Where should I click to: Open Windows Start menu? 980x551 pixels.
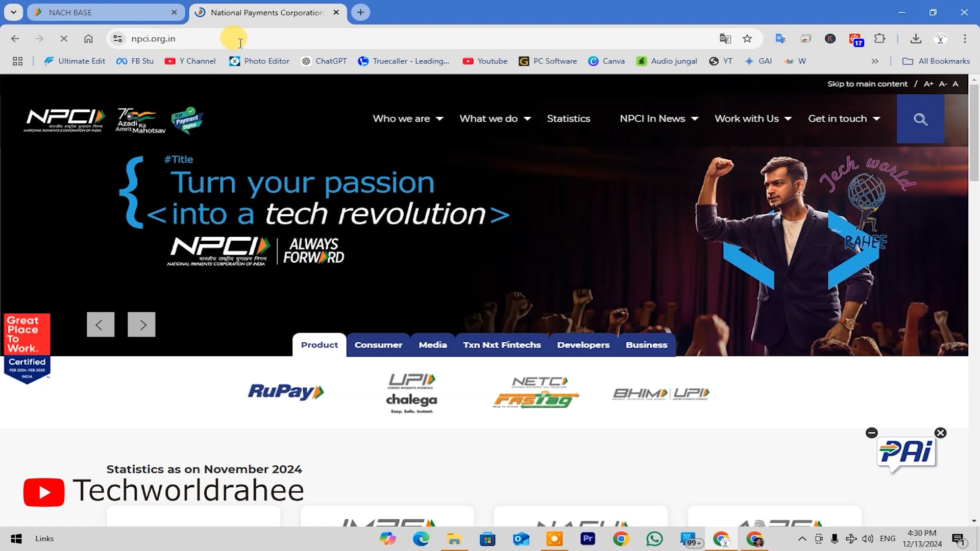(x=16, y=539)
